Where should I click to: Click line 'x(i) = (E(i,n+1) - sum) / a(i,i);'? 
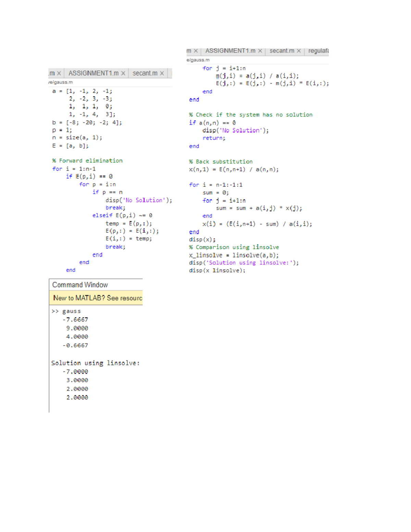pyautogui.click(x=257, y=224)
